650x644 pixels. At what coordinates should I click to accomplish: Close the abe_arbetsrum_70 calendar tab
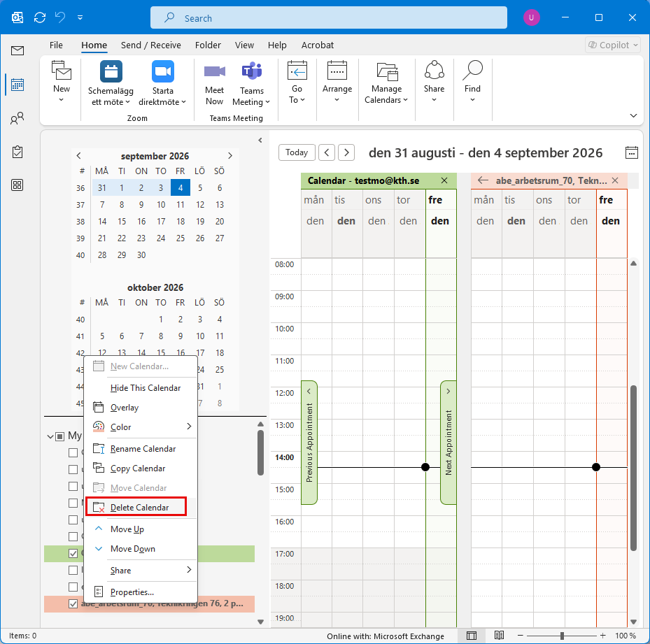(615, 180)
